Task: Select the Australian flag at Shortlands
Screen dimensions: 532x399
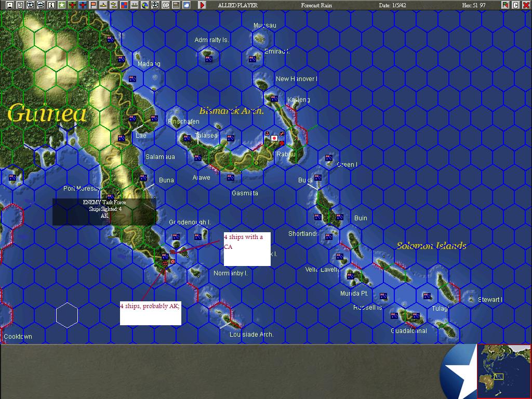Action: point(328,236)
